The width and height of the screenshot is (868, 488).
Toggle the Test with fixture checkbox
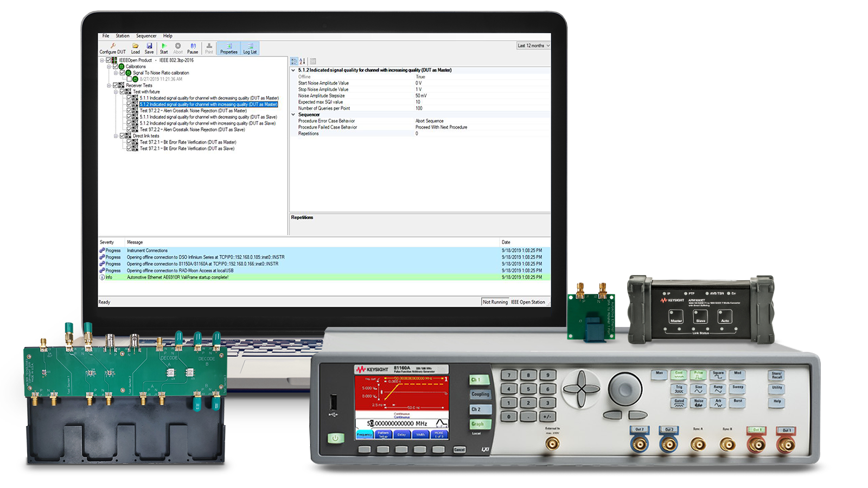point(122,92)
